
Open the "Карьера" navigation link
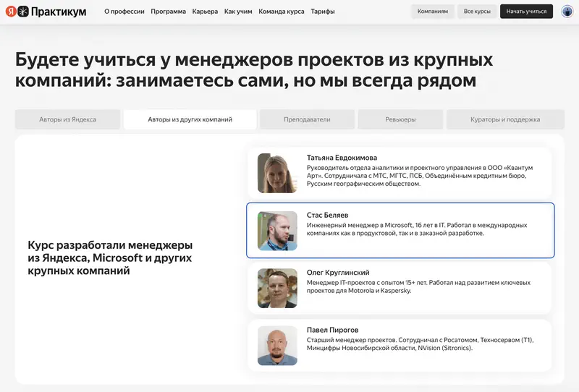[x=205, y=12]
